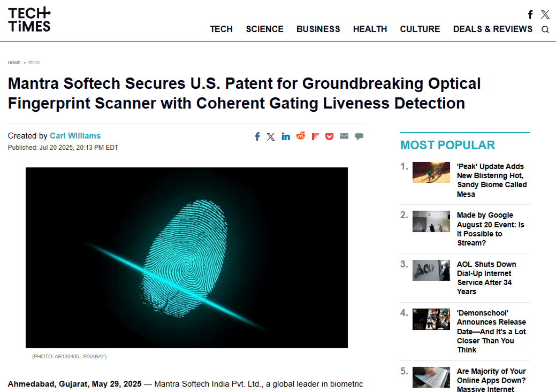Go to Tech Times homepage via logo
This screenshot has width=556, height=392.
tap(29, 19)
